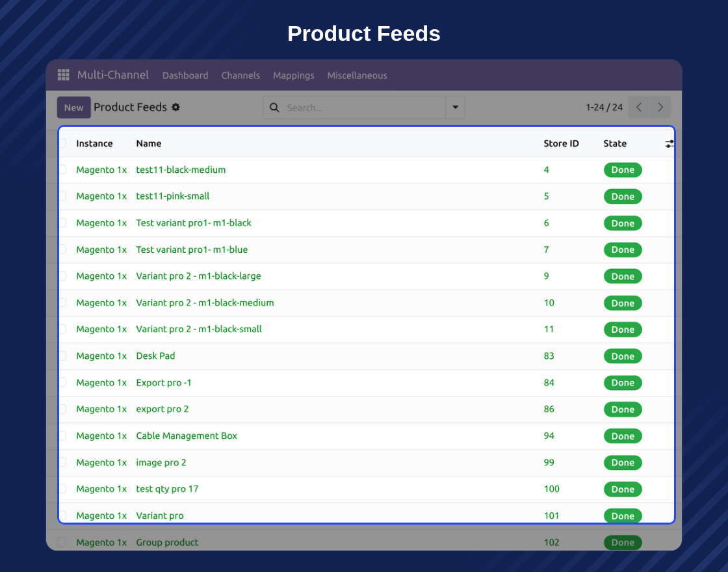Image resolution: width=728 pixels, height=572 pixels.
Task: Open Test variant pro1- m1-blue feed
Action: 192,250
